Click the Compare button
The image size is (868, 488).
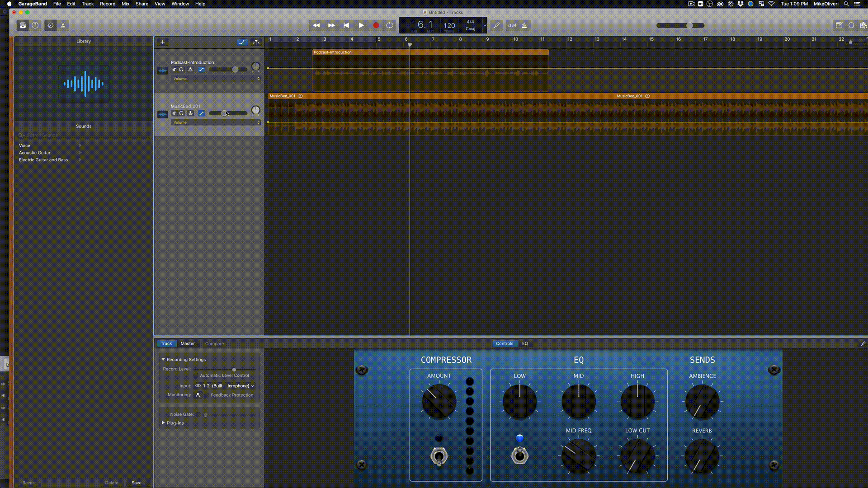[x=214, y=344]
